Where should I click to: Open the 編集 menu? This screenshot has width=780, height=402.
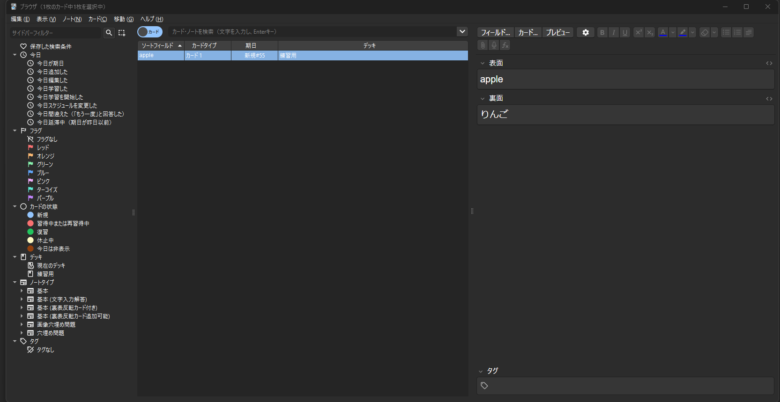click(x=17, y=19)
